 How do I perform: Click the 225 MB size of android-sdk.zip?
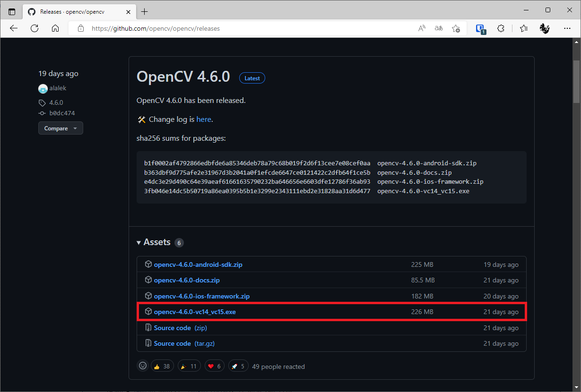point(422,264)
